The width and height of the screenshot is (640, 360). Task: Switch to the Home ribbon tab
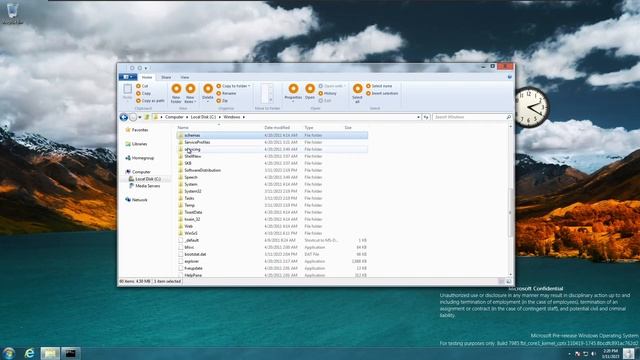(x=147, y=77)
